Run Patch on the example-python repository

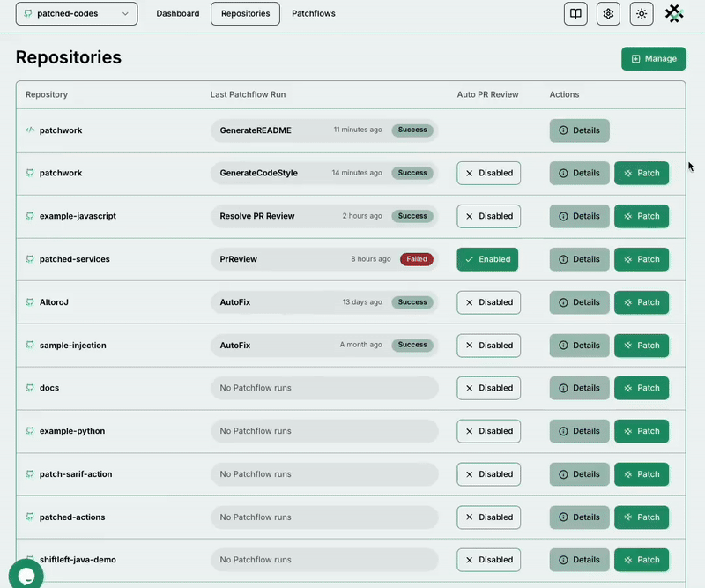click(x=641, y=431)
